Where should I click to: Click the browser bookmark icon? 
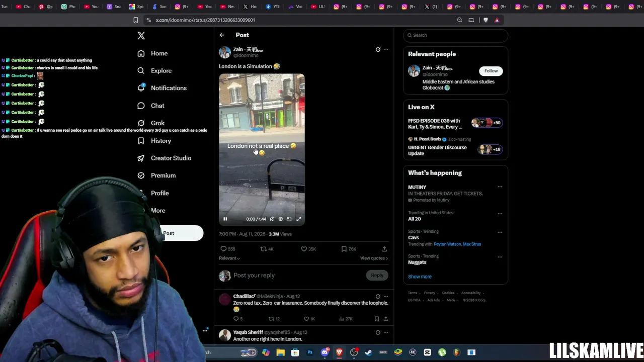(x=135, y=20)
